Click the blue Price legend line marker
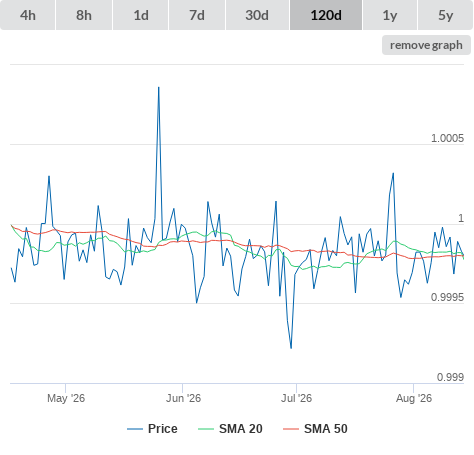The image size is (474, 455). (135, 429)
